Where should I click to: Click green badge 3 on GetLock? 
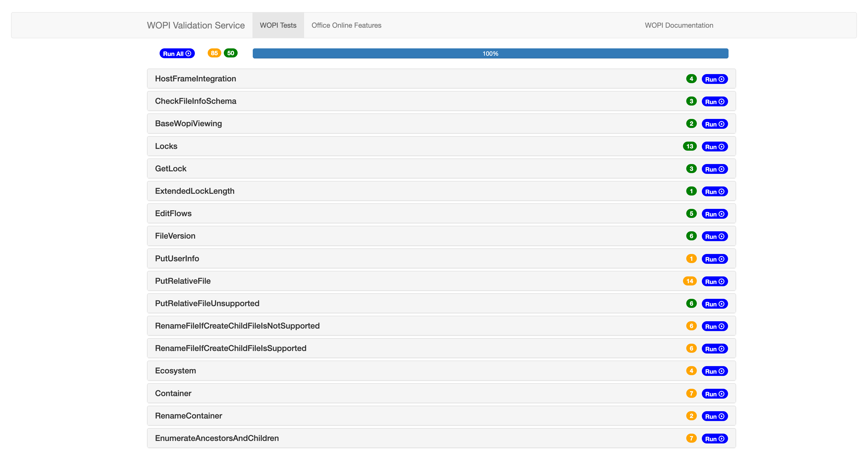691,169
